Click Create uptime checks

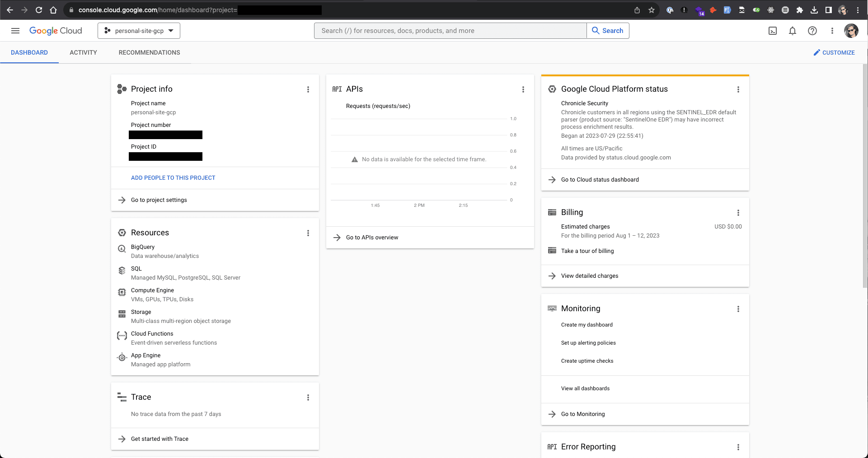point(587,361)
